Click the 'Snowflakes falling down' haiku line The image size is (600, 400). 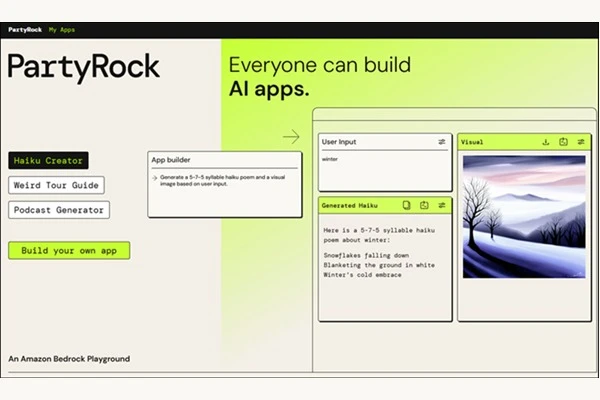(x=366, y=255)
